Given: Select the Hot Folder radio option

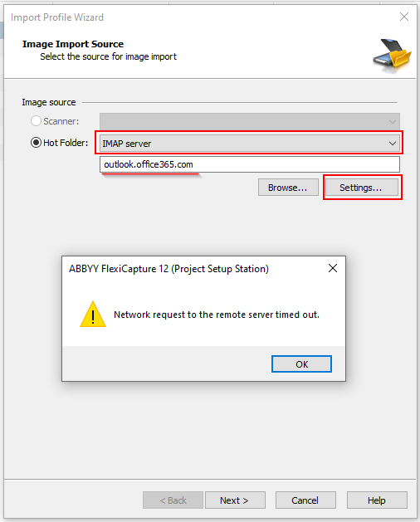Looking at the screenshot, I should tap(36, 143).
